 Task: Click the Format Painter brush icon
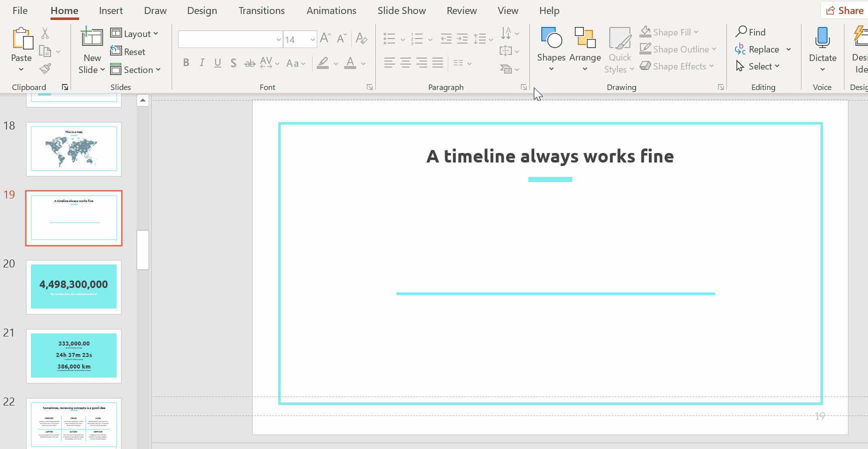pyautogui.click(x=45, y=68)
